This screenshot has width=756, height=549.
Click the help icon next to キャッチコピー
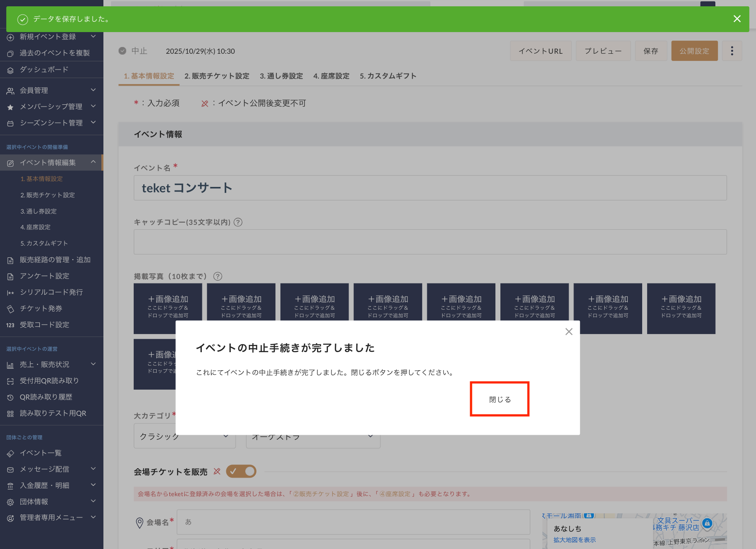tap(238, 222)
